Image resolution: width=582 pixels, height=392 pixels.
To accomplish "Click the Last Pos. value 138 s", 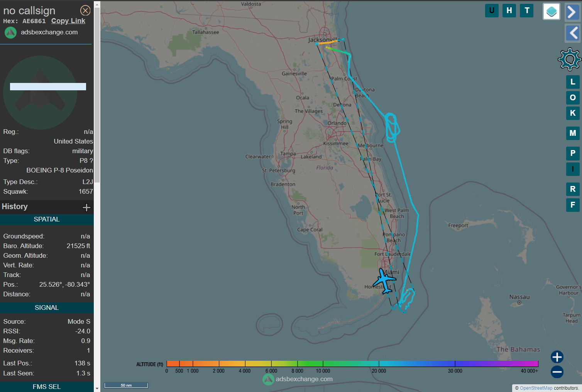I will (x=83, y=363).
